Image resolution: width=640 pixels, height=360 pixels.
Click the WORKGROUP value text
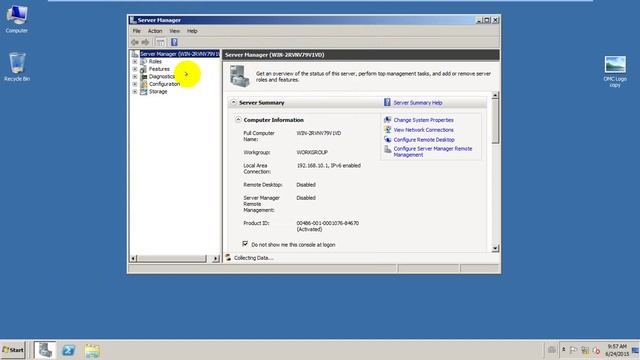click(312, 152)
